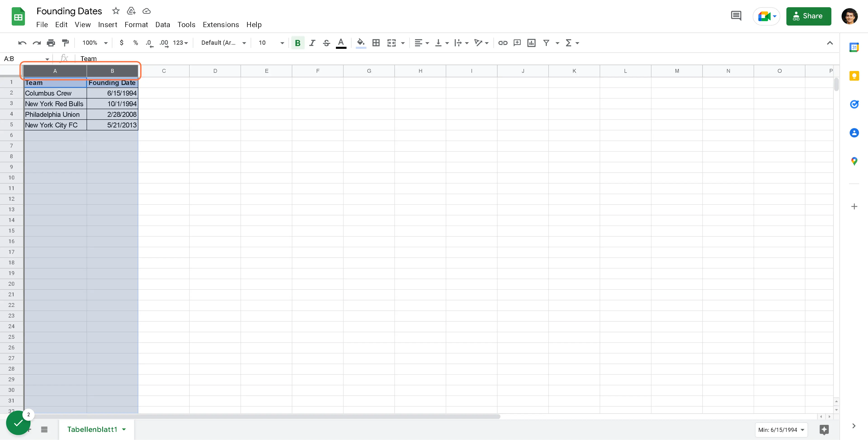Open Google Tasks in side panel
868x440 pixels.
854,104
